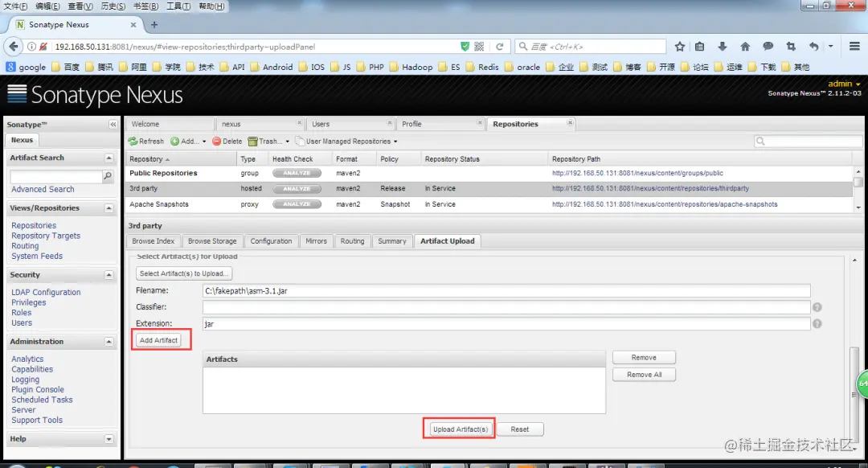868x468 pixels.
Task: Click the Add Artifact button
Action: click(x=158, y=340)
